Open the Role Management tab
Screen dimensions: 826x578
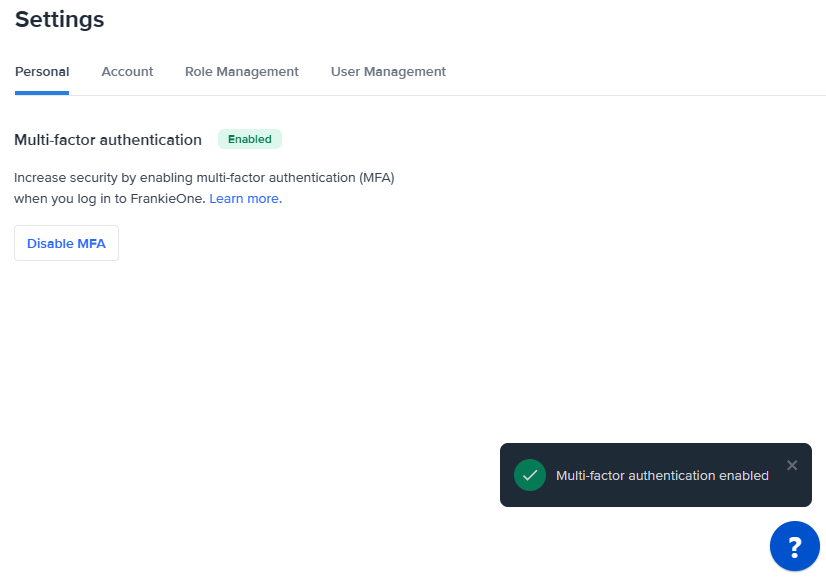241,71
